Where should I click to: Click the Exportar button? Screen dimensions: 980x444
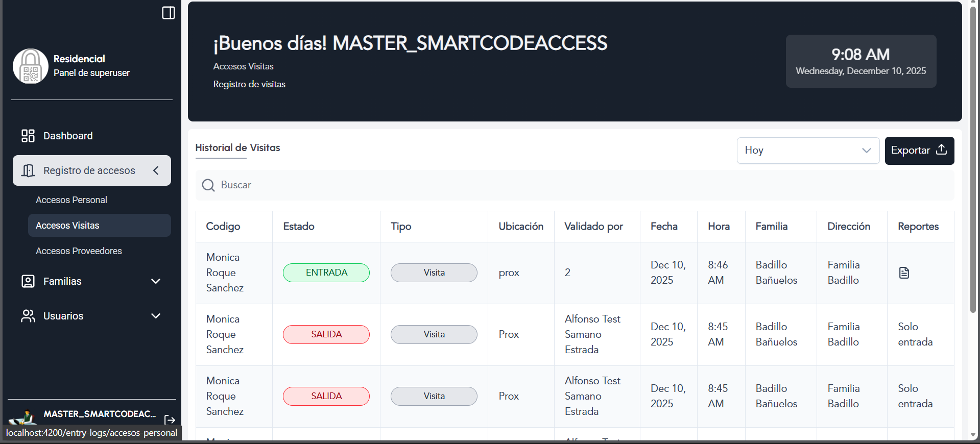click(919, 151)
